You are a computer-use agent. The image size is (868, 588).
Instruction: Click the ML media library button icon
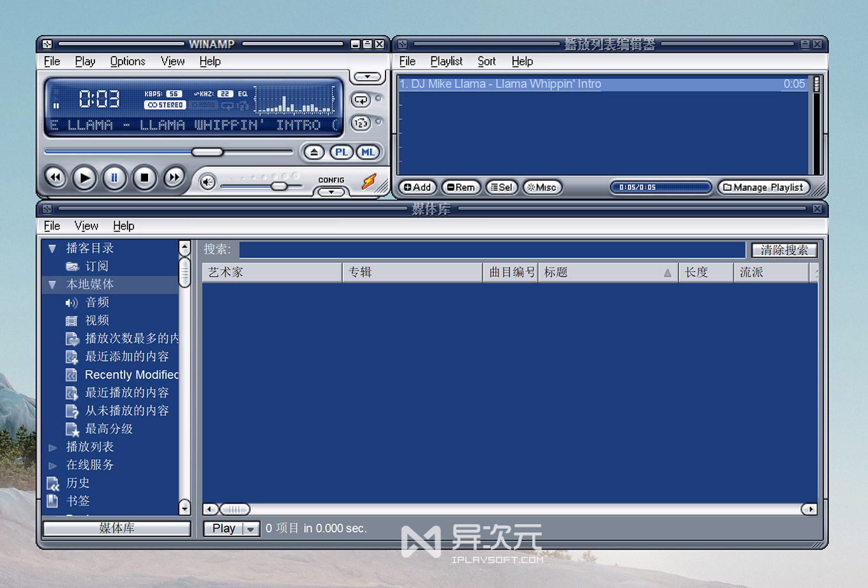click(368, 152)
